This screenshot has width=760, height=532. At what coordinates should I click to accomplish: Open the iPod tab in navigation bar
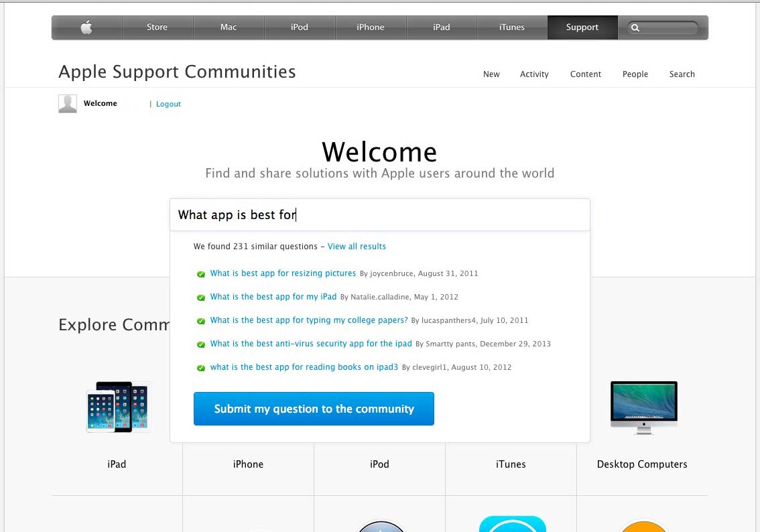click(x=299, y=27)
